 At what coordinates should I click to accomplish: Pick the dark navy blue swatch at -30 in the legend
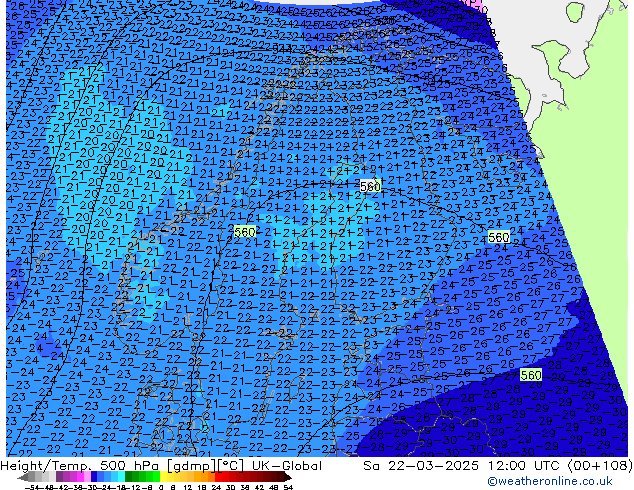tap(94, 477)
